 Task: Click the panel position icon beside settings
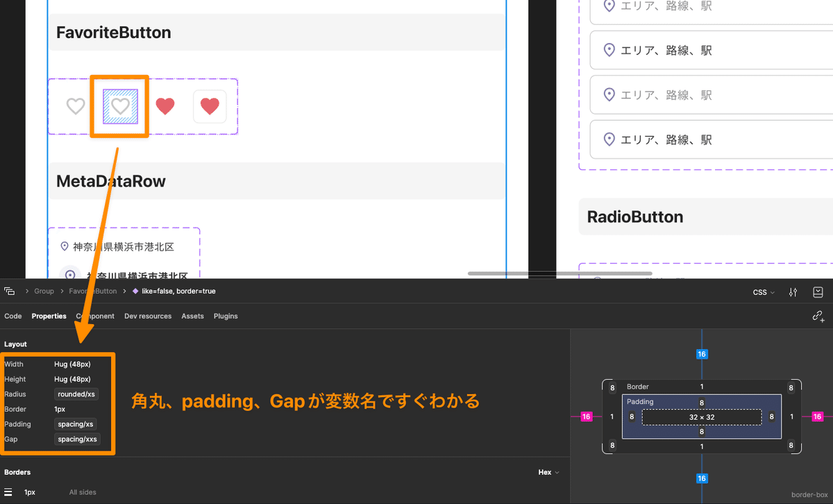(818, 292)
